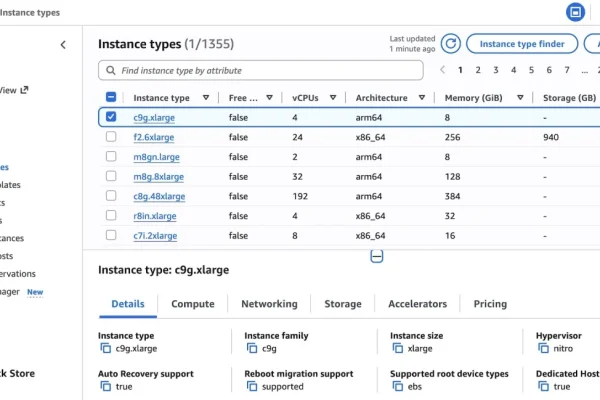Go to page 4 of results
The height and width of the screenshot is (400, 600).
click(514, 70)
